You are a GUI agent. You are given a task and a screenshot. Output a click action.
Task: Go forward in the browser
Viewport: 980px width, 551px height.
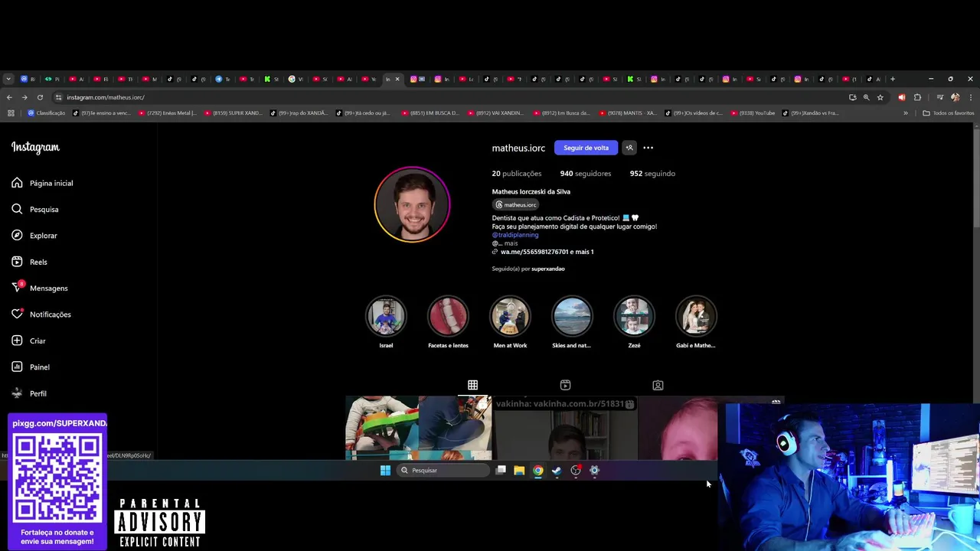click(24, 97)
